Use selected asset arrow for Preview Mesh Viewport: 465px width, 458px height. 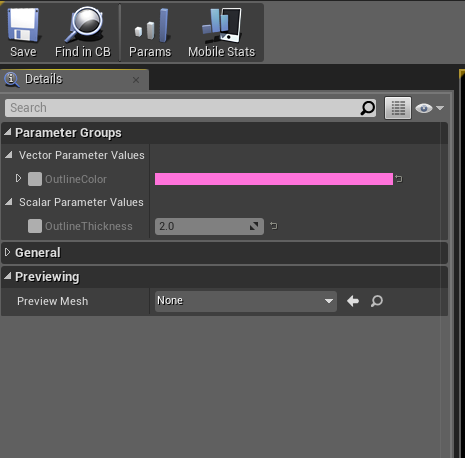coord(353,301)
